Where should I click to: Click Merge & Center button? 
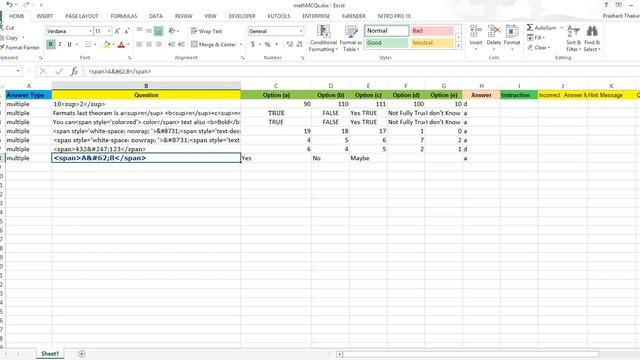213,44
